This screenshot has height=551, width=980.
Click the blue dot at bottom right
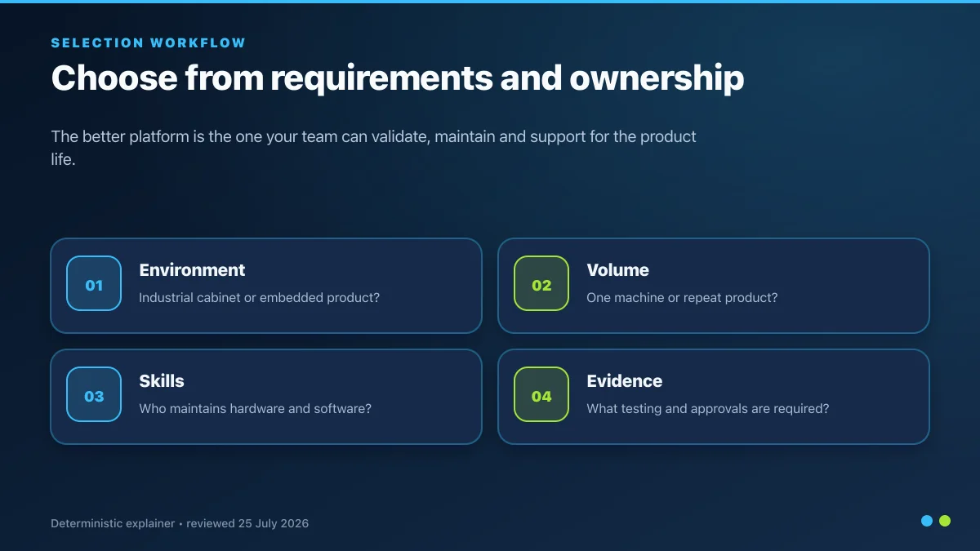coord(927,521)
